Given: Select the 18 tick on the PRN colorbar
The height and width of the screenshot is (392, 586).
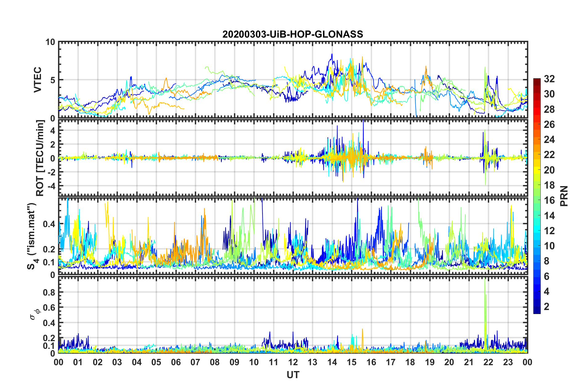Looking at the screenshot, I should pyautogui.click(x=549, y=185).
